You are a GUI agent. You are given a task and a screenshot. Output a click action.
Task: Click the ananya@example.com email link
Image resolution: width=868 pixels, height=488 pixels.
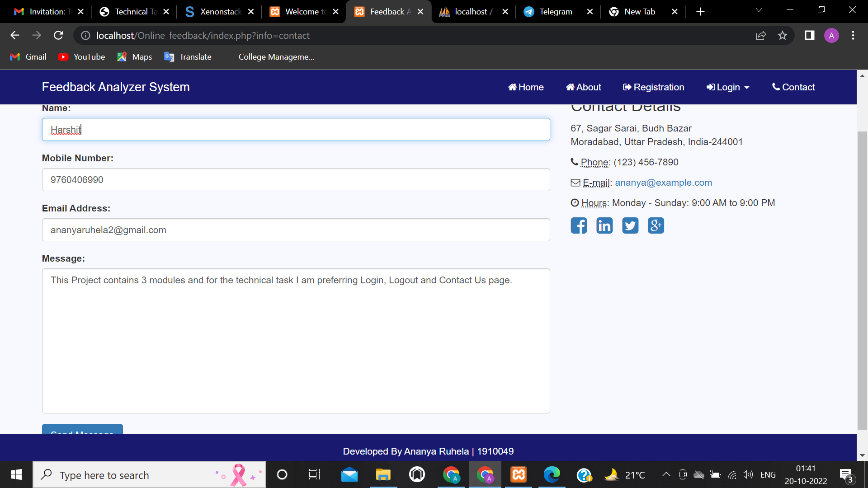pyautogui.click(x=663, y=183)
